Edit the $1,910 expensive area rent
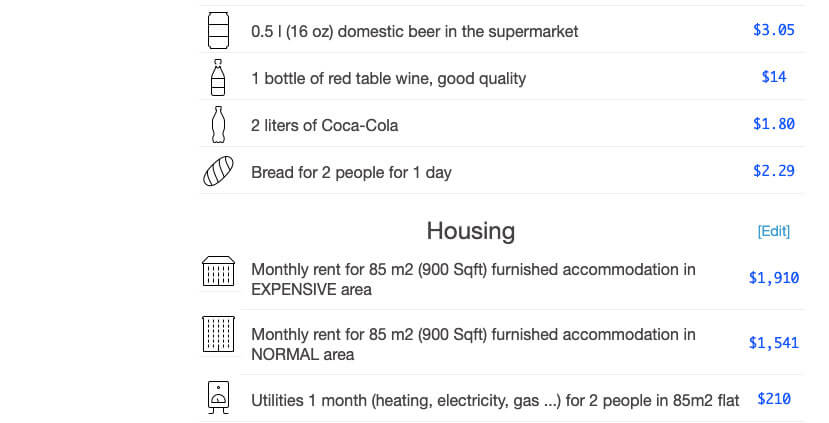 773,278
